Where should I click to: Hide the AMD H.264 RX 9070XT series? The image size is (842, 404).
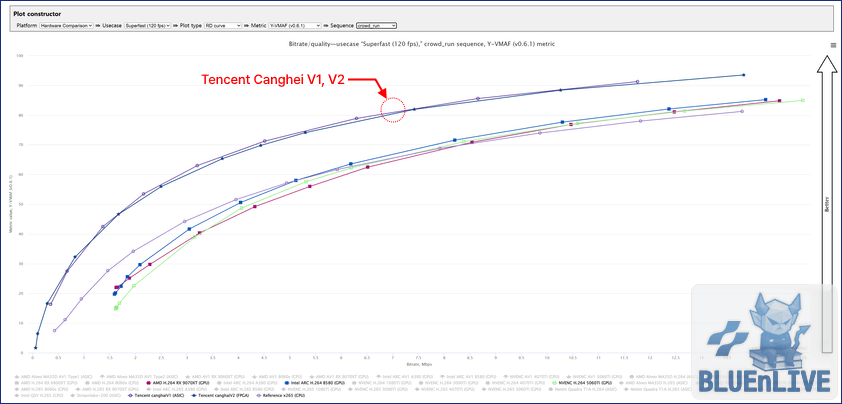tap(178, 383)
